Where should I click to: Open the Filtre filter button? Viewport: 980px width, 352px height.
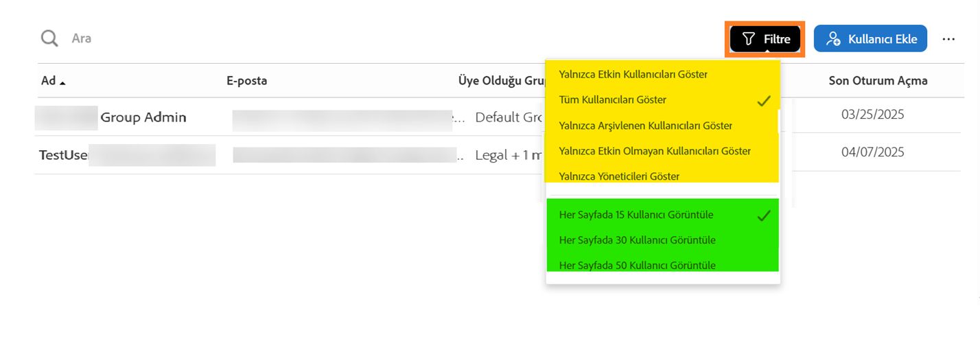[x=765, y=39]
